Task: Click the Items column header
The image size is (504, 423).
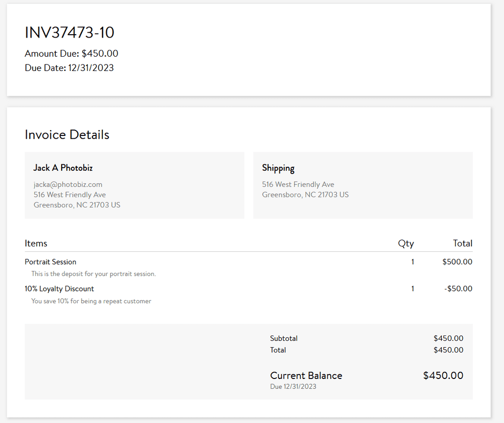Action: tap(36, 243)
